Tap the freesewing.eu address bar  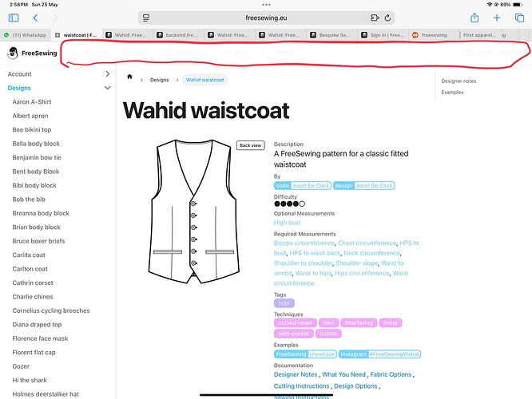pos(268,18)
